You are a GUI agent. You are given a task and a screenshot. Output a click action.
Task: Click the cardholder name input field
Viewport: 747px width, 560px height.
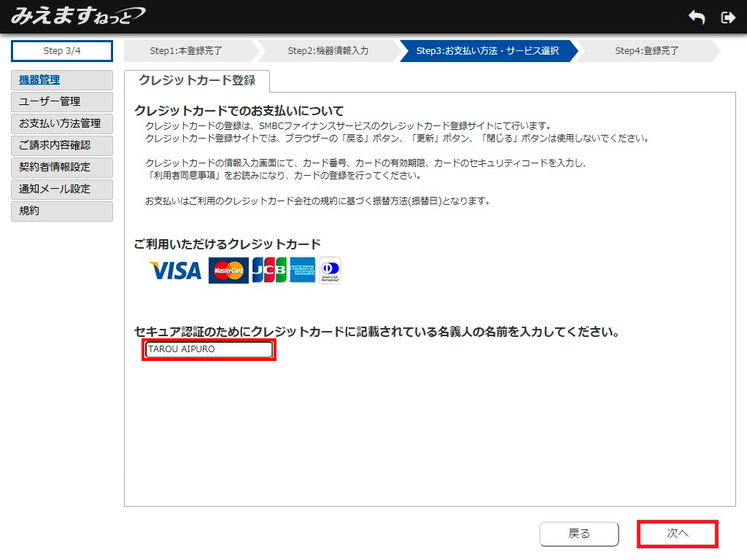[209, 350]
